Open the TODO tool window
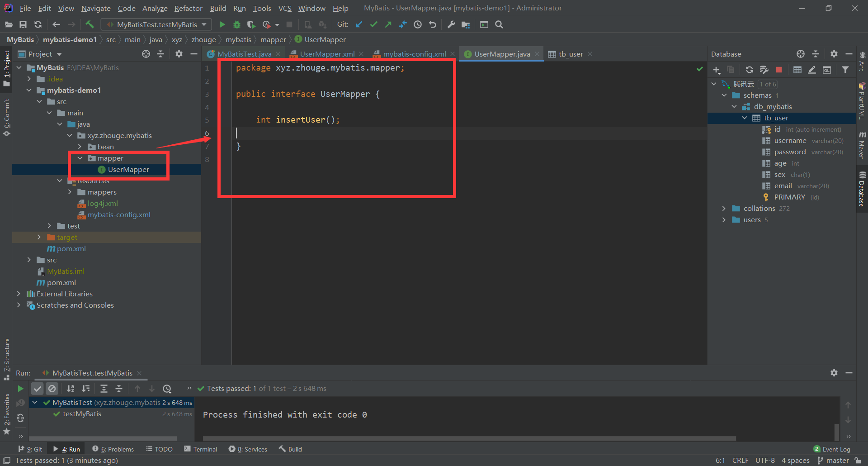The height and width of the screenshot is (466, 868). [159, 449]
